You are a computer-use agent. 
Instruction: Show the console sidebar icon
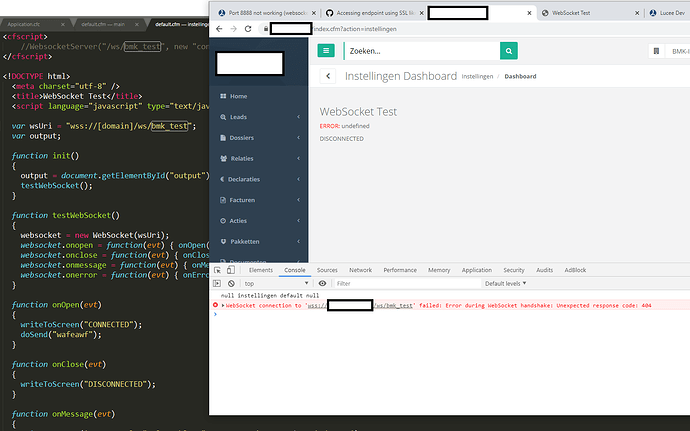[217, 284]
